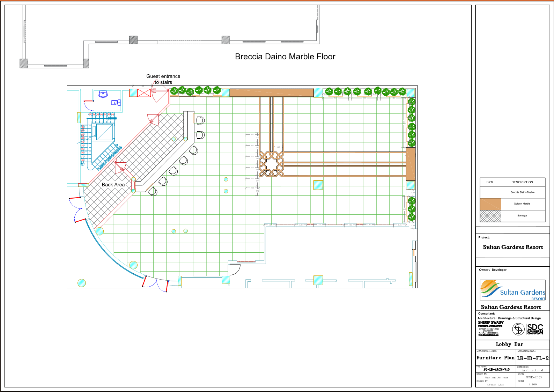
Task: Select the 'Furniture Plan' drawing title
Action: click(495, 358)
